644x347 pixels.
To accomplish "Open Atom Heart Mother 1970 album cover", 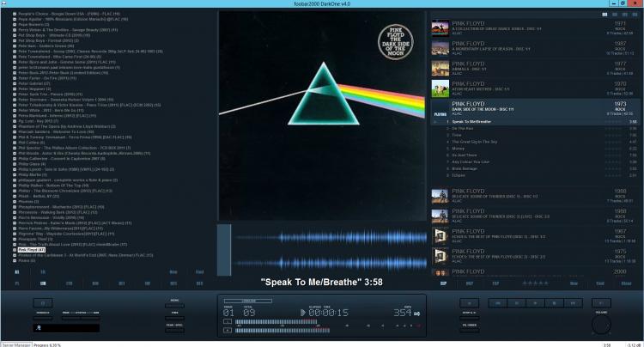I will 440,88.
